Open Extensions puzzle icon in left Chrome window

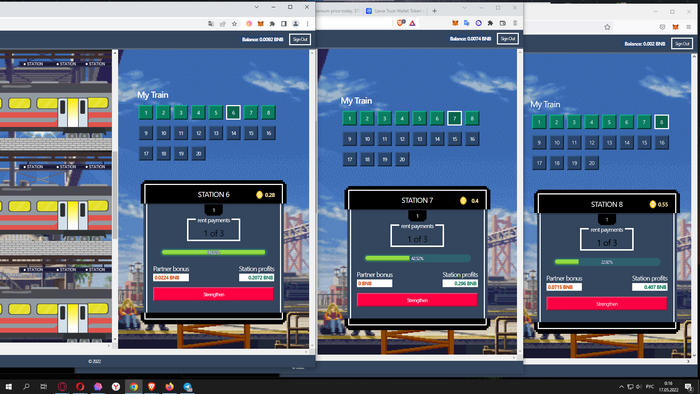pyautogui.click(x=272, y=24)
